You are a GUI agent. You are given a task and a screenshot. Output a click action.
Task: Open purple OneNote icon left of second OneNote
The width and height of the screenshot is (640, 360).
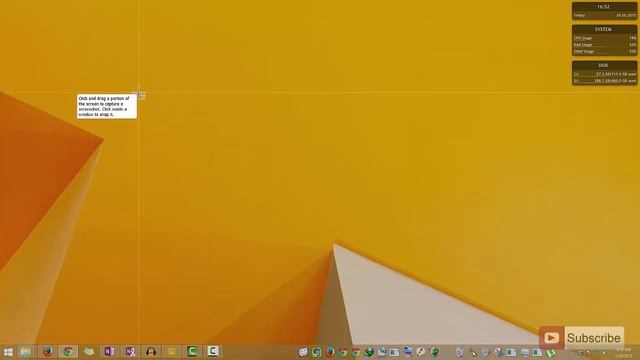click(109, 351)
